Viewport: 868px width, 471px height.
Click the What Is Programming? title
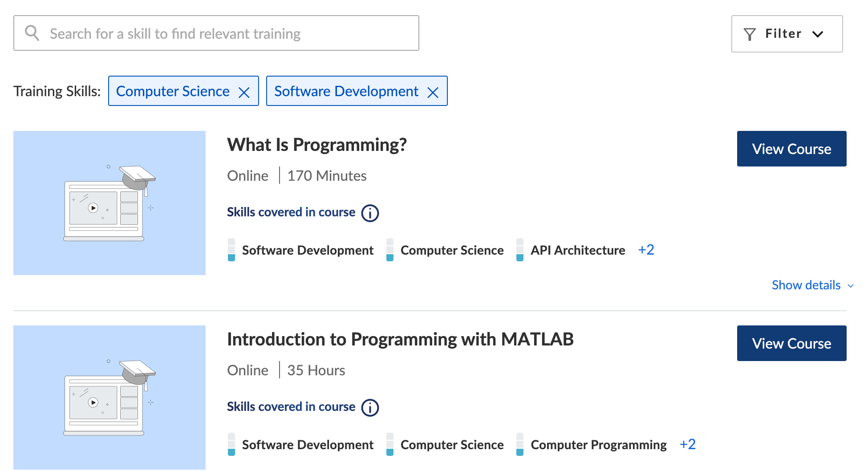point(317,145)
